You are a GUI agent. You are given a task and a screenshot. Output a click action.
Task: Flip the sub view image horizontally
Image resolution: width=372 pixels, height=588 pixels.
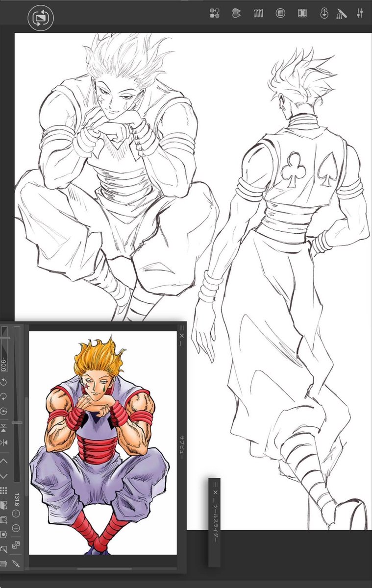point(3,442)
